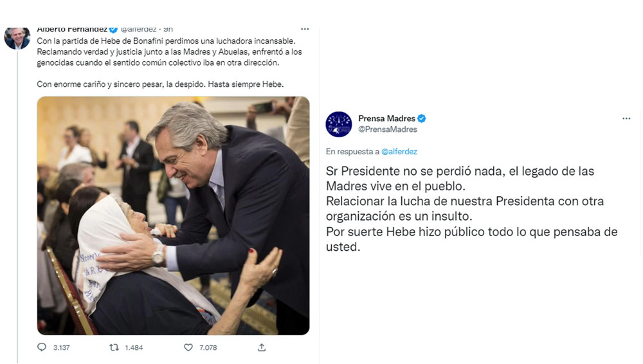
Task: Click the Alberto Fernández display name
Action: 72,30
